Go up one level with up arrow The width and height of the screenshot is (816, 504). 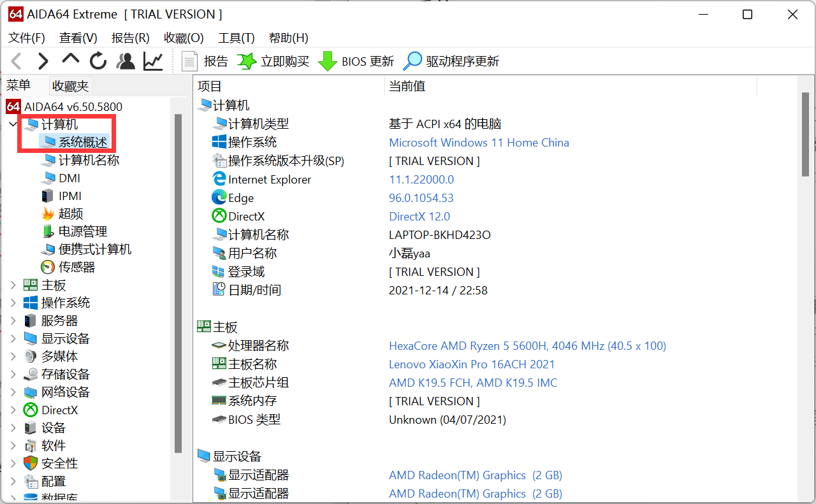click(70, 60)
